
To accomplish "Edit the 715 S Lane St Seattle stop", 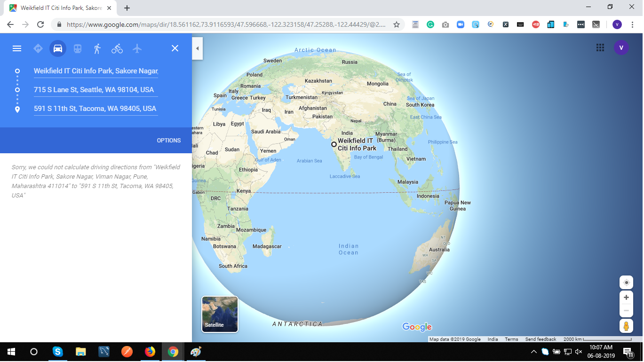I will (96, 90).
